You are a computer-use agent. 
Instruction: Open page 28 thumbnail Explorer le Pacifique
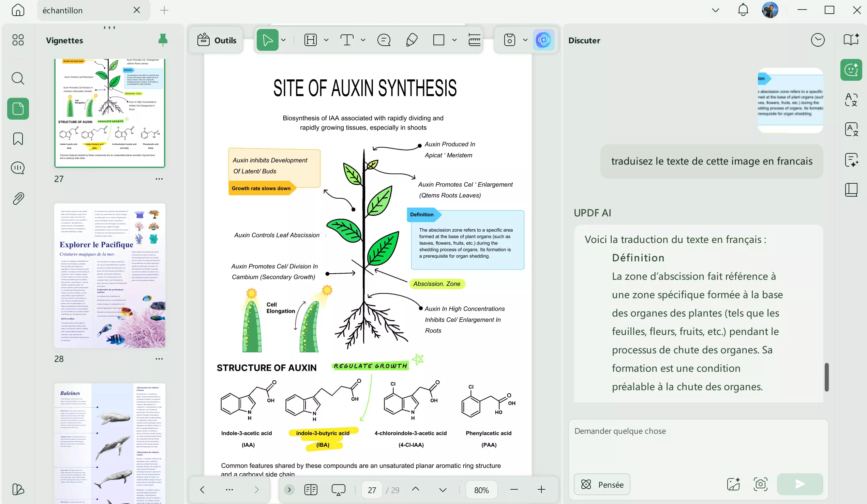(x=109, y=275)
